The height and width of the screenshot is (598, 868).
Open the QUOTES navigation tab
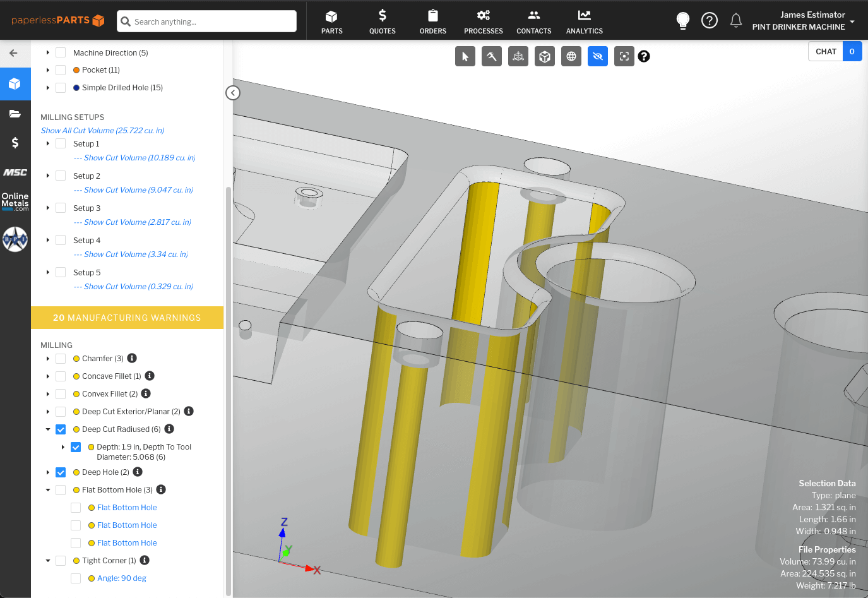(x=383, y=21)
